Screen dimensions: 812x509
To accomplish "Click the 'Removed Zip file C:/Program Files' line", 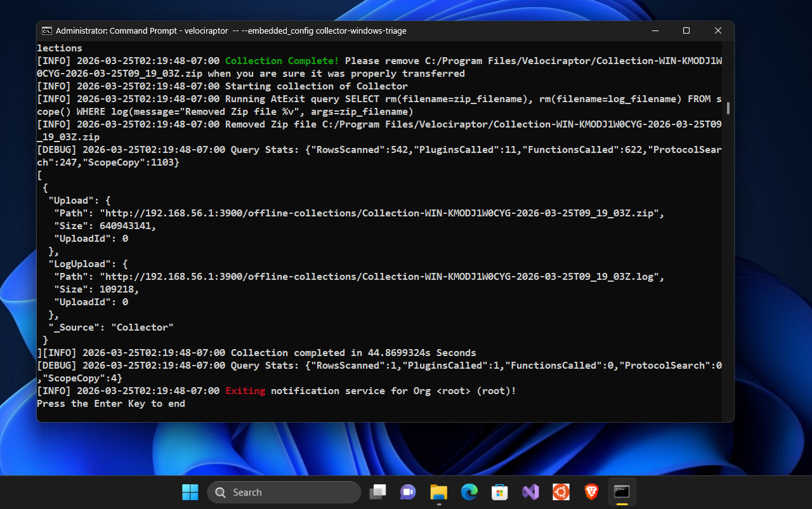I will coord(379,131).
